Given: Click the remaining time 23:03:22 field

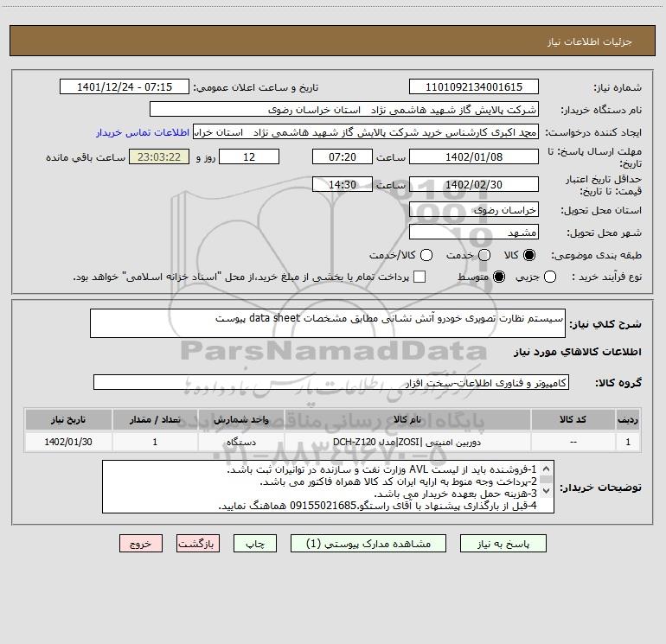Looking at the screenshot, I should pyautogui.click(x=159, y=156).
